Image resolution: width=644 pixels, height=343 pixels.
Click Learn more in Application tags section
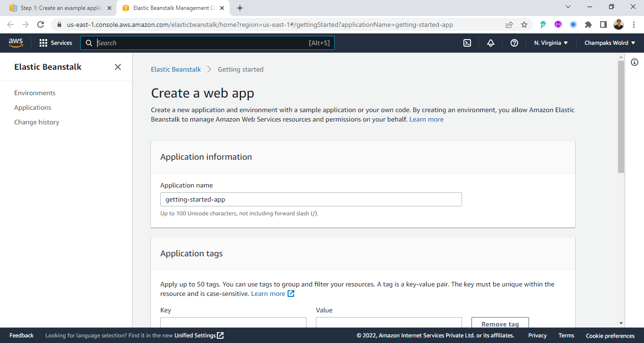272,294
